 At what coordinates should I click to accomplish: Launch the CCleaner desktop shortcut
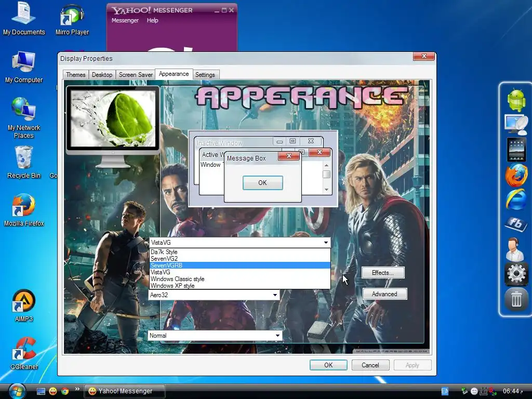click(23, 353)
